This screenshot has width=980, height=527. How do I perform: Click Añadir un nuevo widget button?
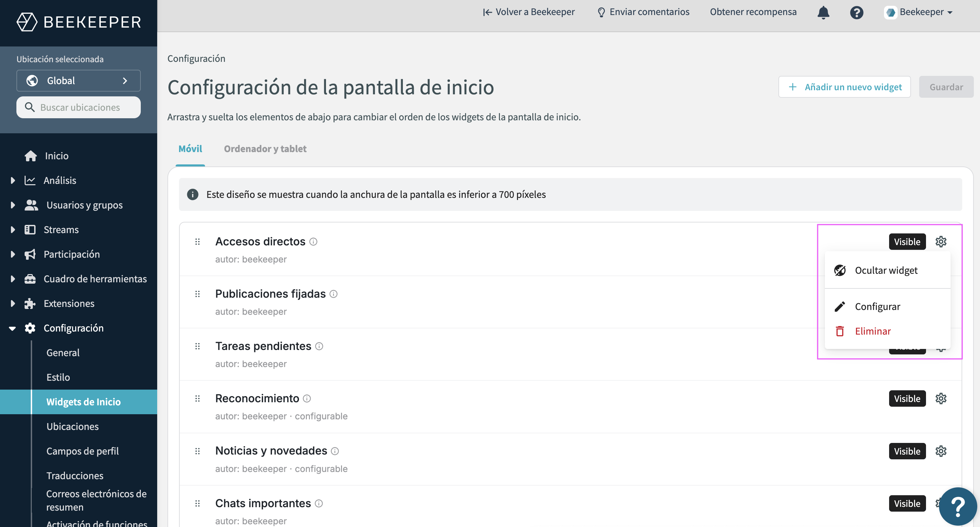pos(844,87)
